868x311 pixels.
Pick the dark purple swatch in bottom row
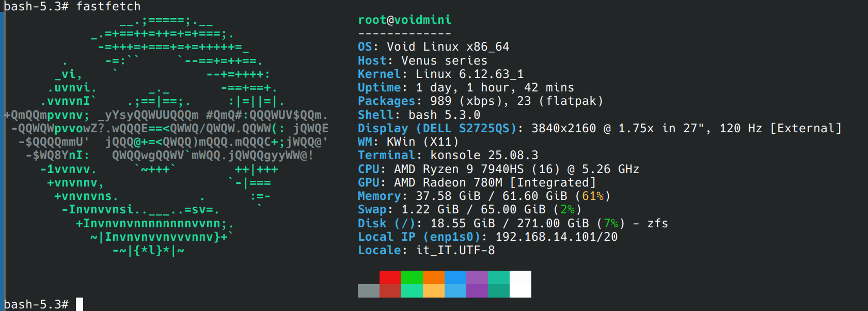477,291
